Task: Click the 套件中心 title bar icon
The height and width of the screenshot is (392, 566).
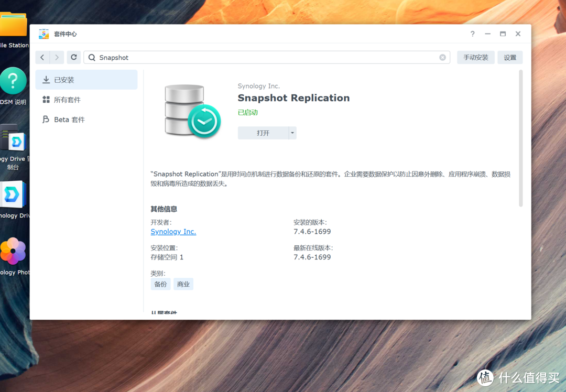Action: click(x=43, y=34)
